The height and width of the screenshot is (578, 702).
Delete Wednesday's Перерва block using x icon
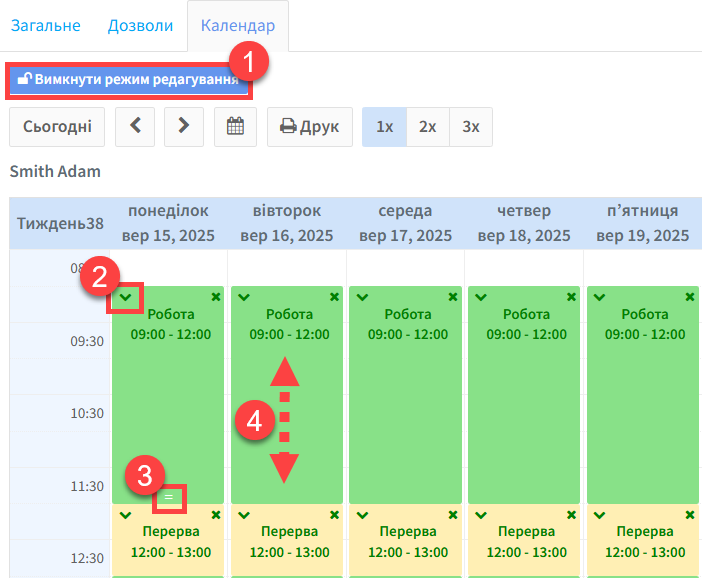(x=453, y=515)
